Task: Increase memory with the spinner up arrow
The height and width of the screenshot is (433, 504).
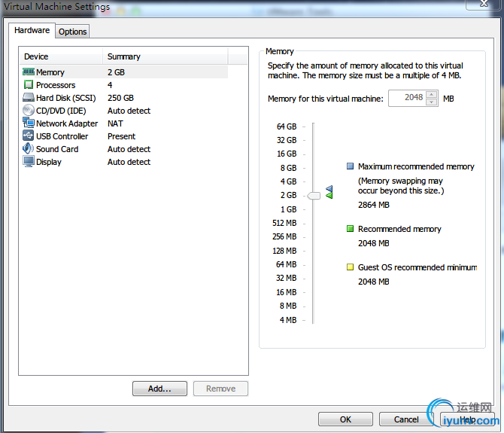Action: point(431,95)
